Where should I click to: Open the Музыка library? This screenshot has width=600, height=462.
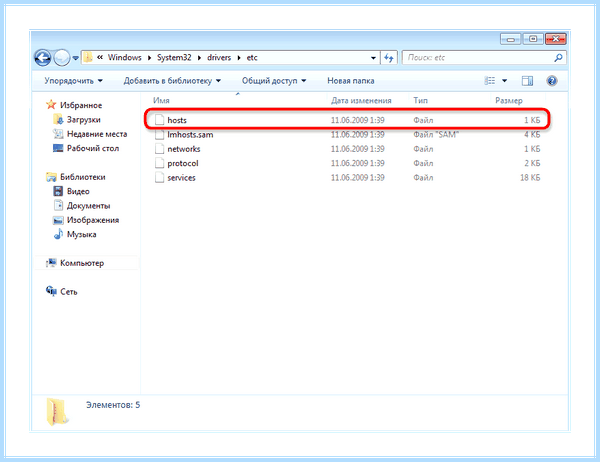pos(82,234)
